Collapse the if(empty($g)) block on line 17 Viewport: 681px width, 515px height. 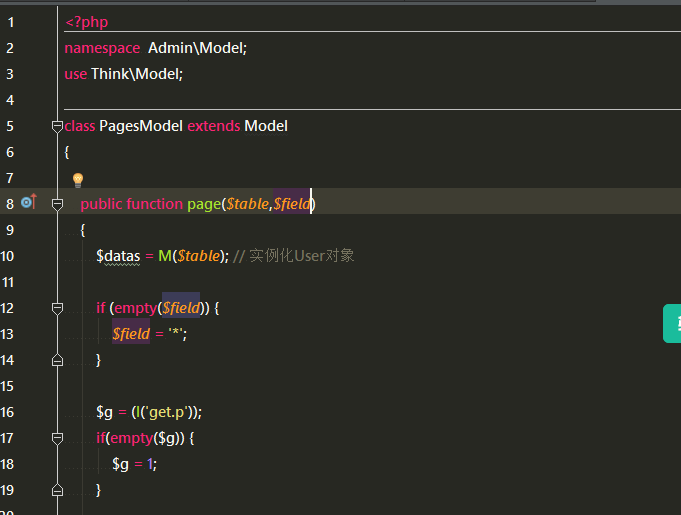pos(57,438)
